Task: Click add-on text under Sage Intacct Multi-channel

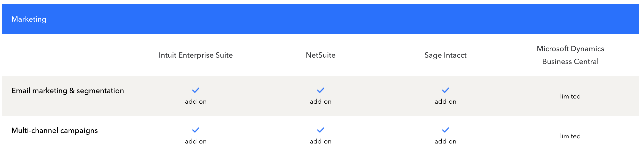Action: tap(445, 141)
